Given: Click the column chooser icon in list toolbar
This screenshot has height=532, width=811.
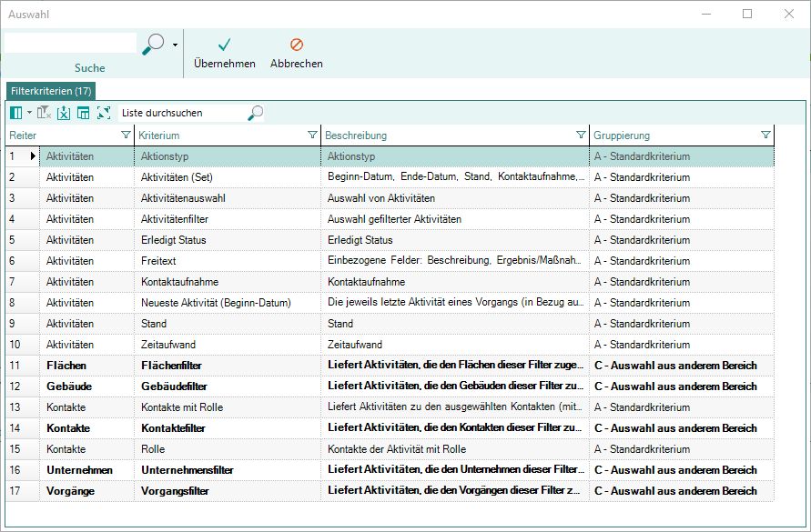Looking at the screenshot, I should [x=16, y=113].
